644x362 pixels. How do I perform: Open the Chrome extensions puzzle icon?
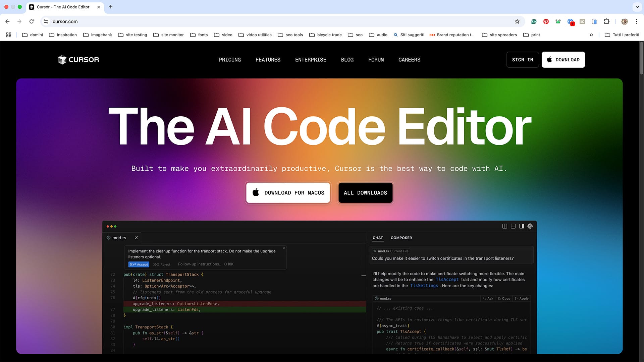click(x=606, y=21)
